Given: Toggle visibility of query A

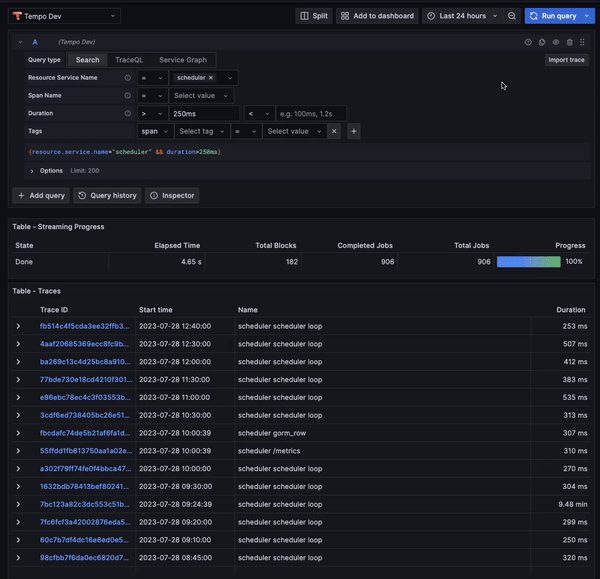Looking at the screenshot, I should 556,42.
